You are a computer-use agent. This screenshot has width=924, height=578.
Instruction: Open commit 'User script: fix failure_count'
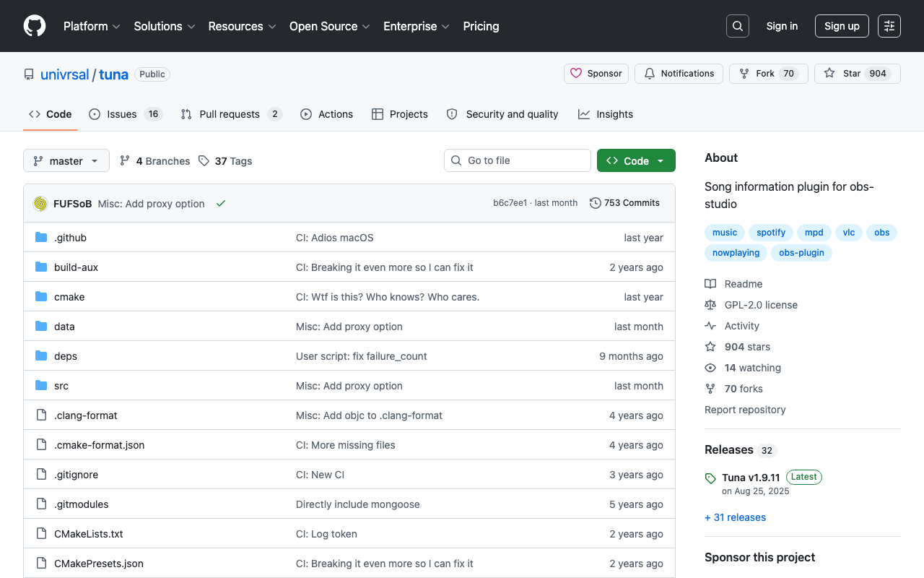click(362, 356)
